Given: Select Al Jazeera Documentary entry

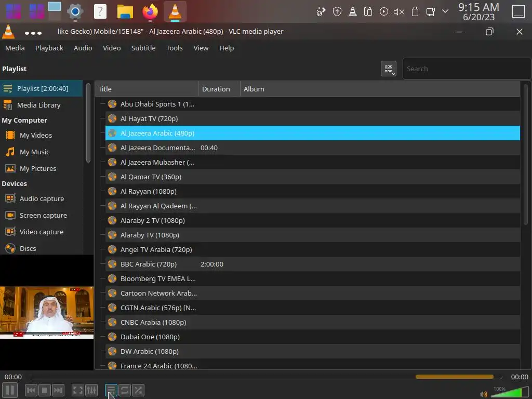Looking at the screenshot, I should [x=312, y=148].
